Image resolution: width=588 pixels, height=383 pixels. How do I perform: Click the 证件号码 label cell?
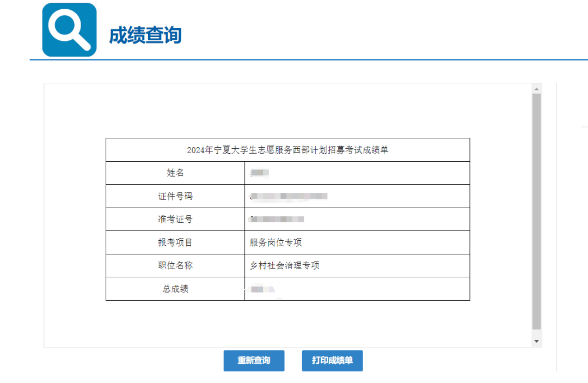point(175,196)
